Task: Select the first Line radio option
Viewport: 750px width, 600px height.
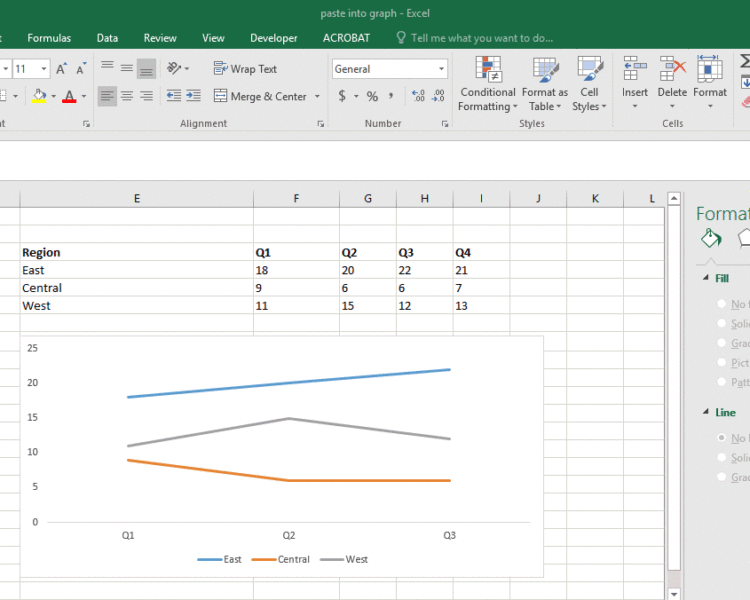Action: [x=720, y=438]
